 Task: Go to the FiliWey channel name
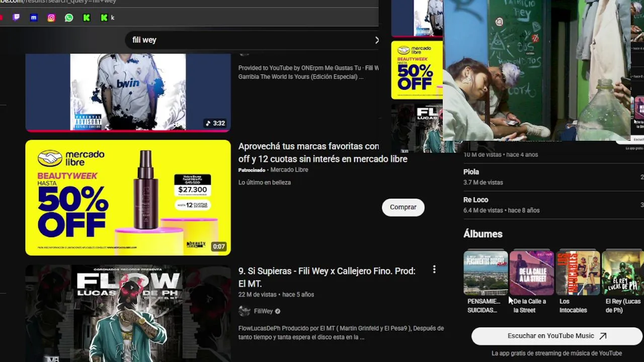click(263, 311)
